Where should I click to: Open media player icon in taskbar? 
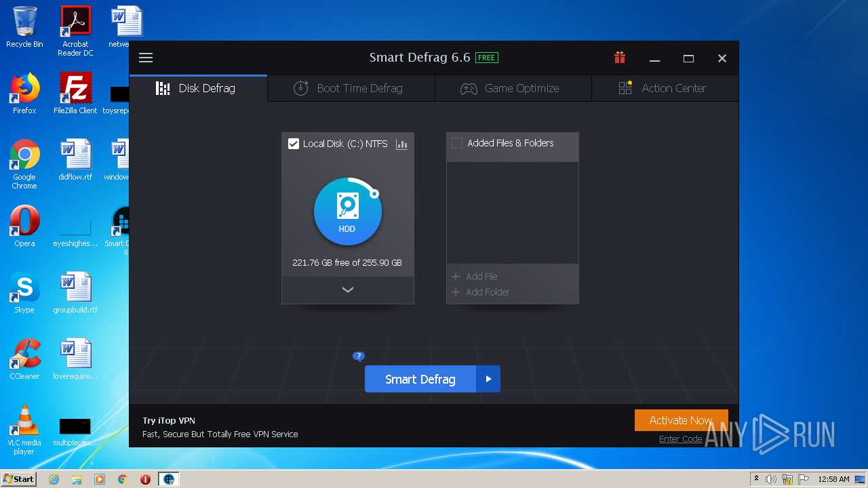[x=100, y=479]
